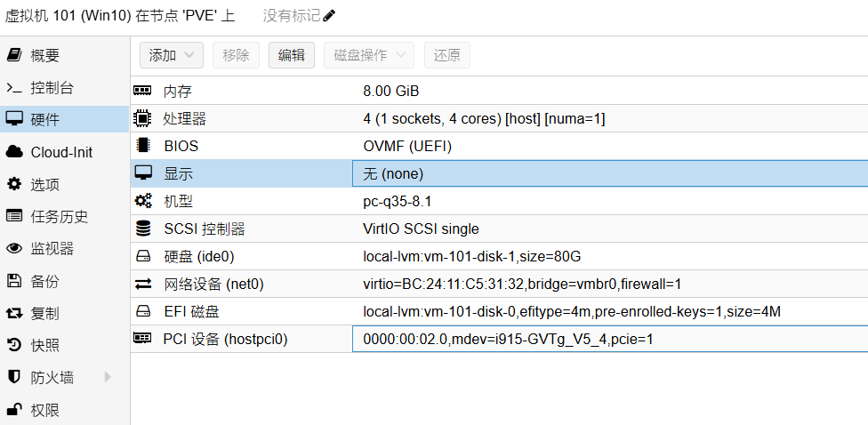This screenshot has width=868, height=425.
Task: Open the 磁盘操作 dropdown
Action: (x=369, y=55)
